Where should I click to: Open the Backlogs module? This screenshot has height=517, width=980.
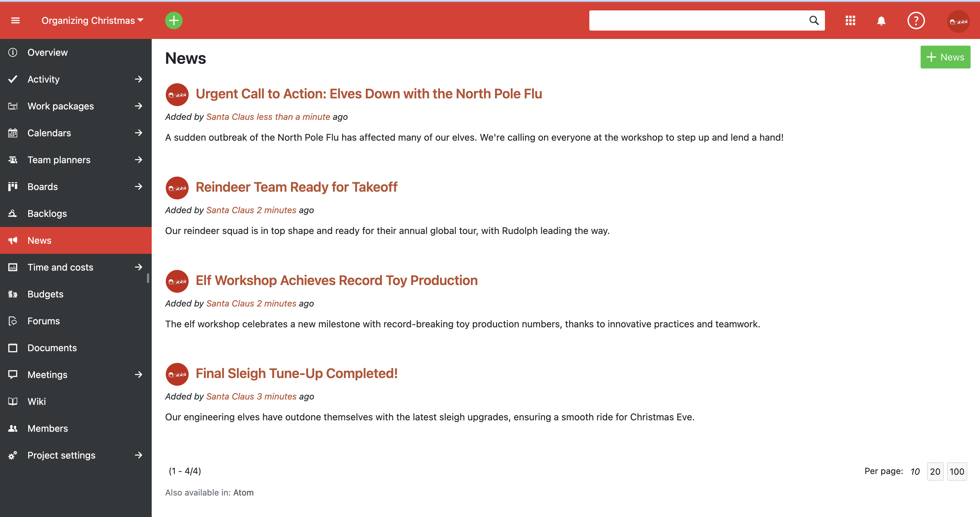pos(47,214)
